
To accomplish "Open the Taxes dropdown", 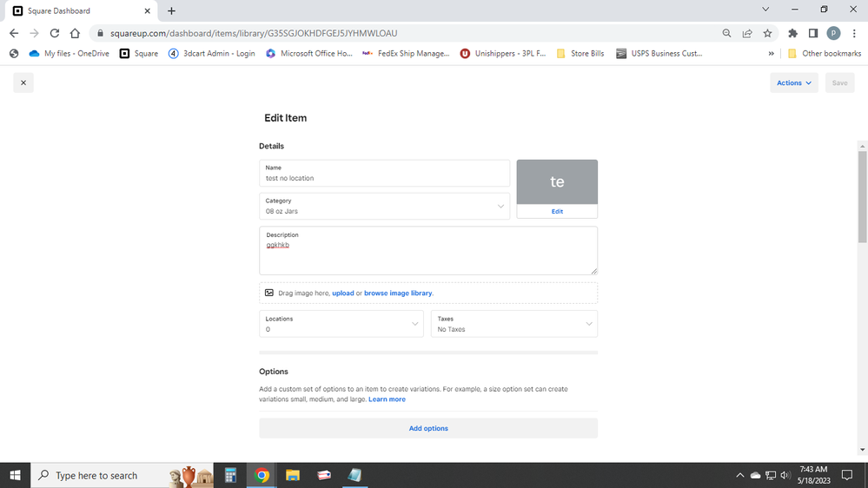I will [x=514, y=324].
